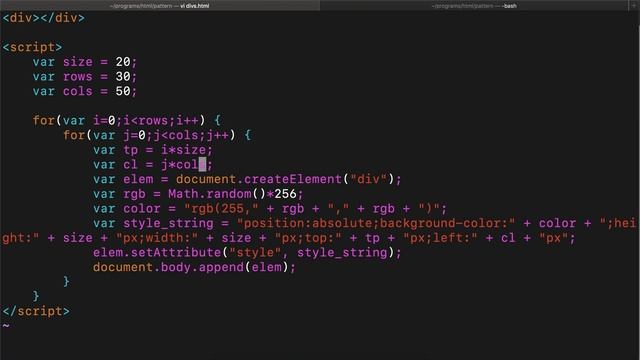640x360 pixels.
Task: Click the '<div></div>' line
Action: coord(44,18)
